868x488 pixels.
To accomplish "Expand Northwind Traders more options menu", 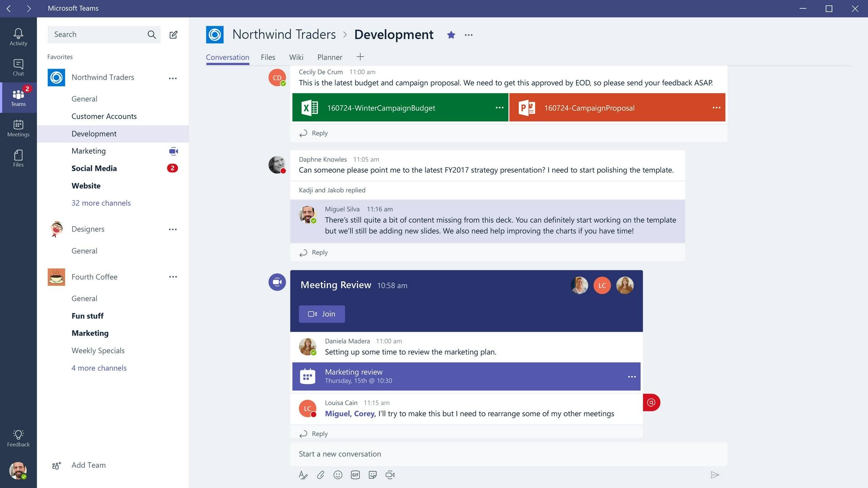I will click(173, 78).
